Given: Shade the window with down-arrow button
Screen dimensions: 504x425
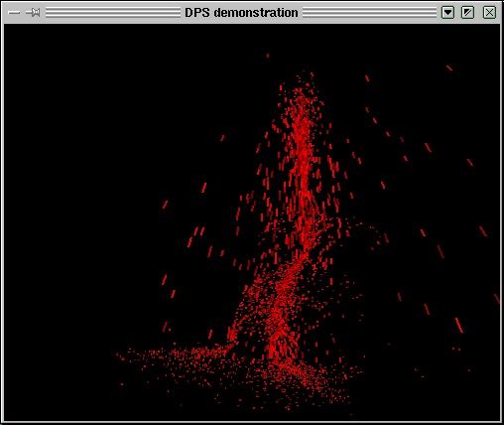Looking at the screenshot, I should [x=447, y=13].
